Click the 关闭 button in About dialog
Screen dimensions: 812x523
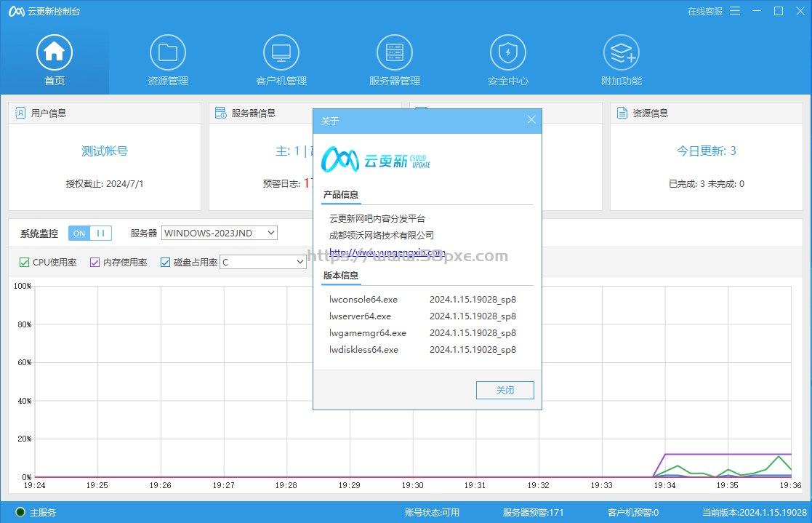click(x=505, y=391)
